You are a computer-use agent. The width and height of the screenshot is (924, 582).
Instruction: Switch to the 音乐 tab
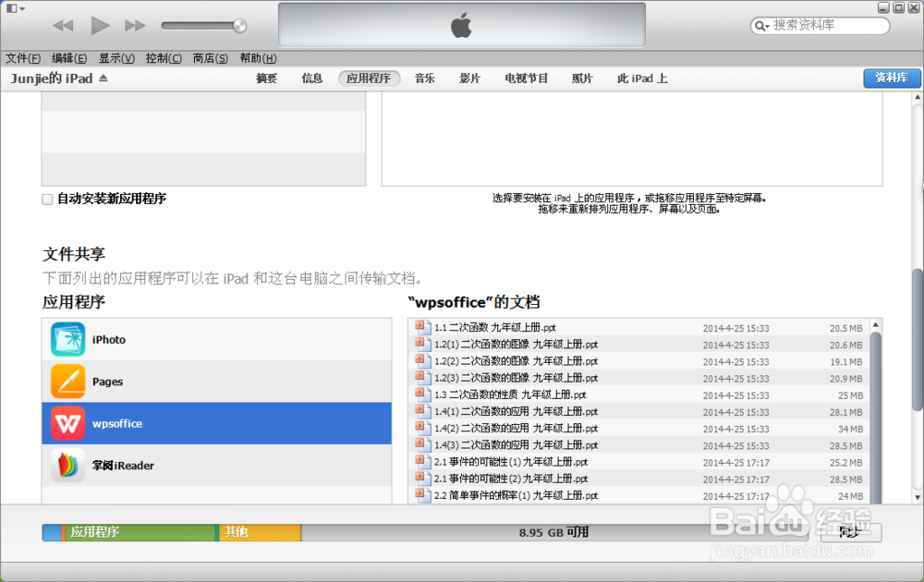point(425,79)
